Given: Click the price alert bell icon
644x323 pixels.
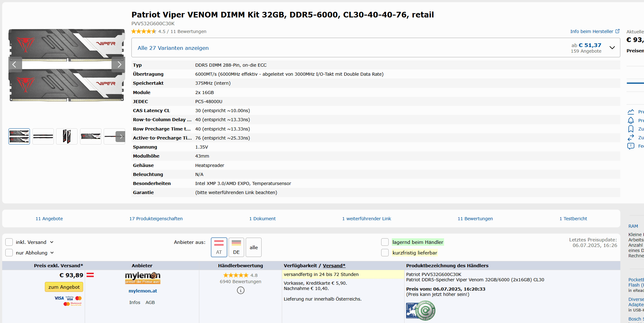Looking at the screenshot, I should click(x=631, y=121).
